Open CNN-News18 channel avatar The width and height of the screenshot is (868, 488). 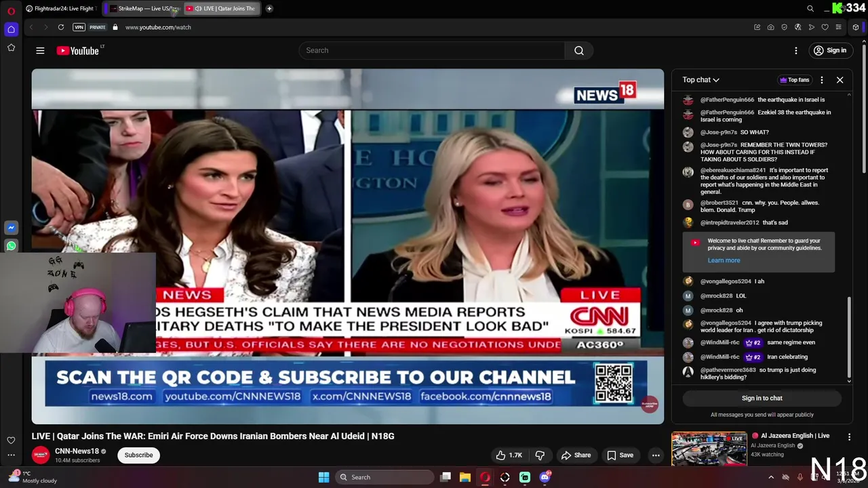pyautogui.click(x=41, y=455)
